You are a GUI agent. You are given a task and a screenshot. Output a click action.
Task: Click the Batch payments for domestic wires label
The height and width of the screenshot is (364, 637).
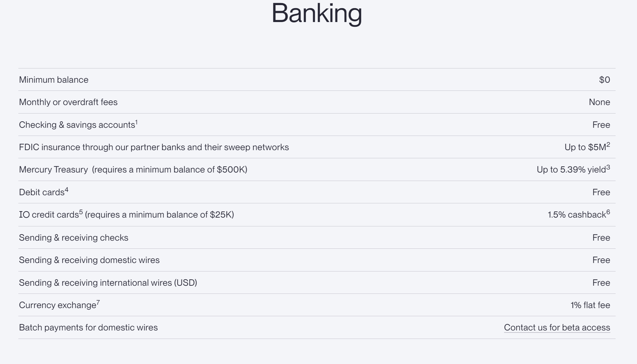point(88,328)
